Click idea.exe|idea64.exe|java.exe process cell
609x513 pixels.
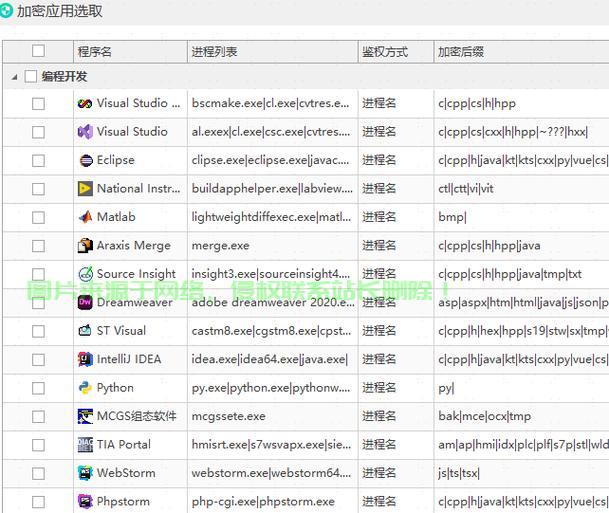(273, 359)
